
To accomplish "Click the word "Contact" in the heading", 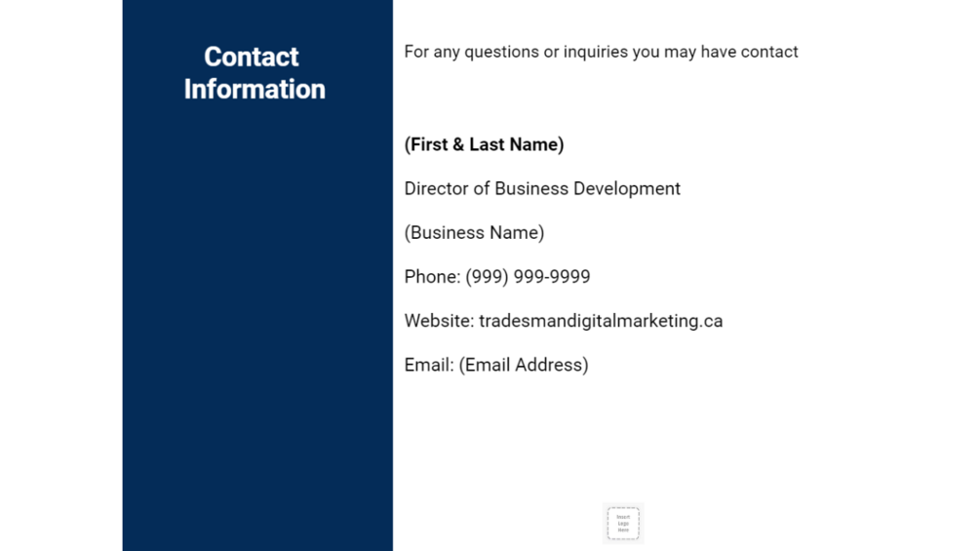I will click(x=252, y=57).
